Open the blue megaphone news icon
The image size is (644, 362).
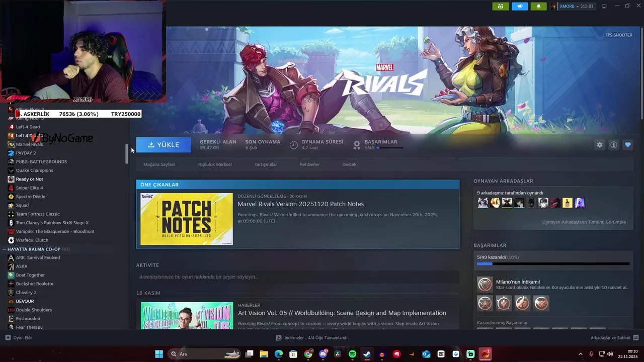(x=520, y=6)
